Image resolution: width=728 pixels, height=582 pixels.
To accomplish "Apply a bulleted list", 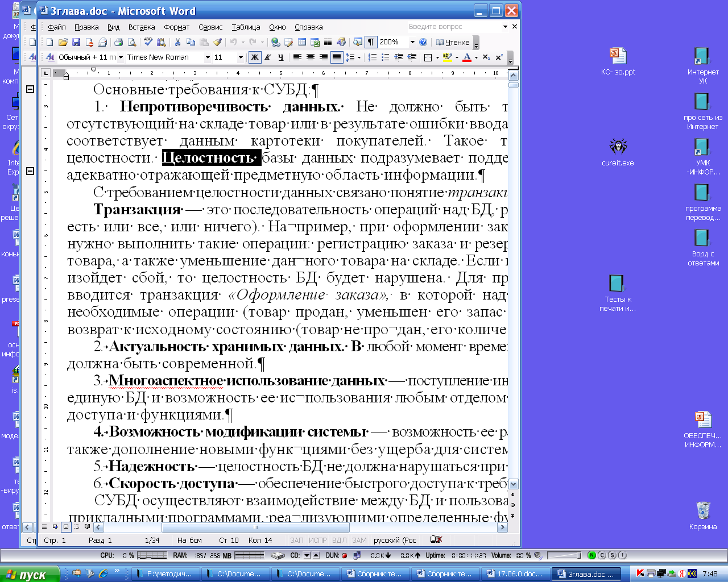I will pyautogui.click(x=386, y=57).
